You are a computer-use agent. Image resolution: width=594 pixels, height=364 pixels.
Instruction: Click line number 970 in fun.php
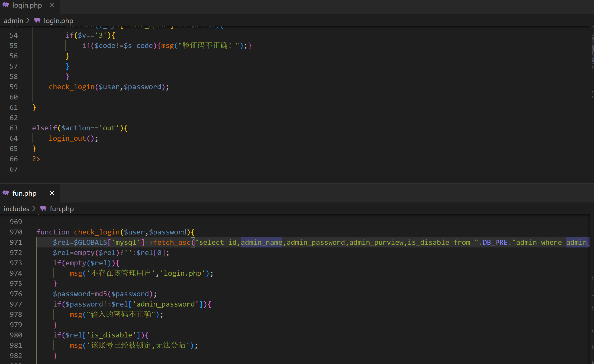coord(16,232)
